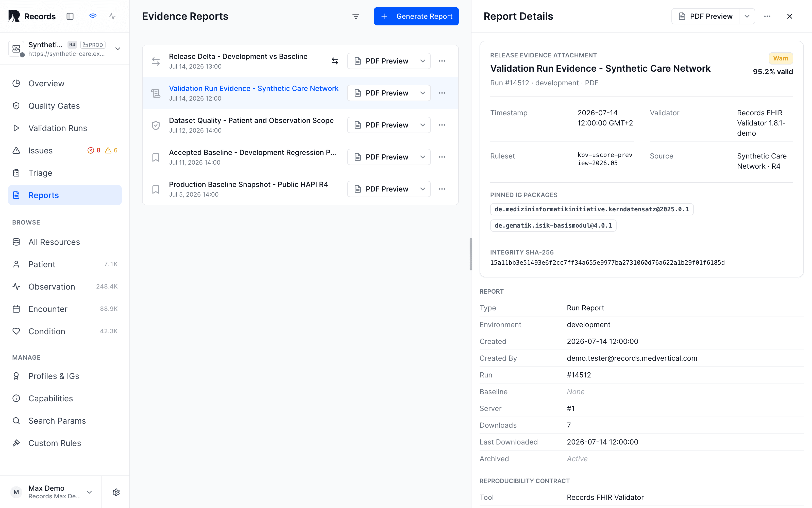Open Triage page

65,173
